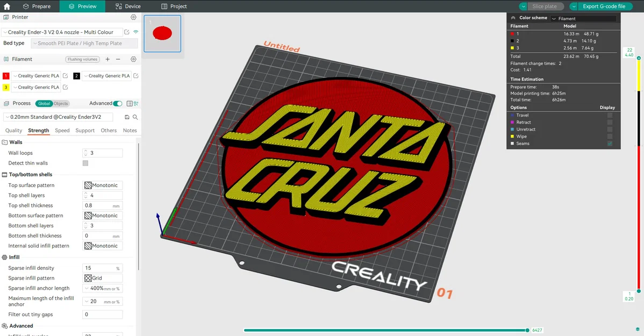Open filament 1 Creality Generic PLA dropdown
The width and height of the screenshot is (644, 336).
coord(36,76)
